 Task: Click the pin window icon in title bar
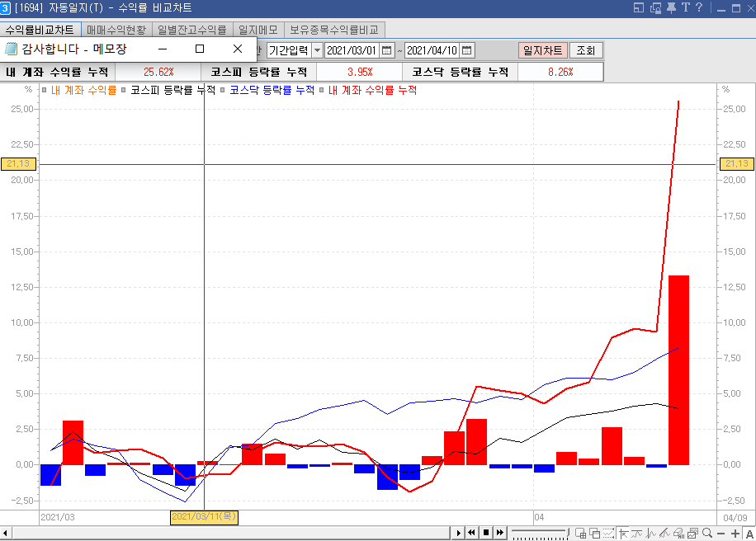671,8
